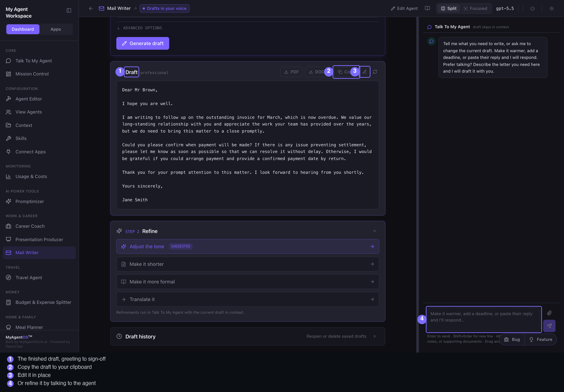Image resolution: width=564 pixels, height=392 pixels.
Task: Send the chat message arrow icon
Action: click(x=549, y=326)
